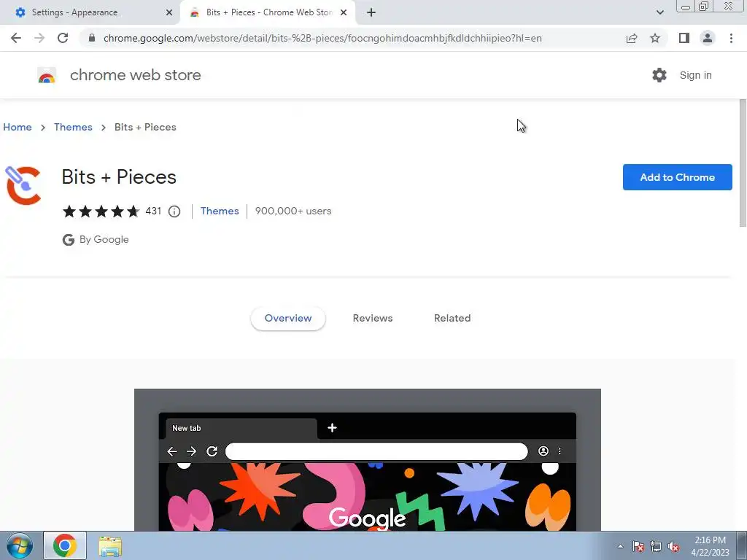Go to Home breadcrumb link
Viewport: 747px width, 560px height.
(x=18, y=127)
